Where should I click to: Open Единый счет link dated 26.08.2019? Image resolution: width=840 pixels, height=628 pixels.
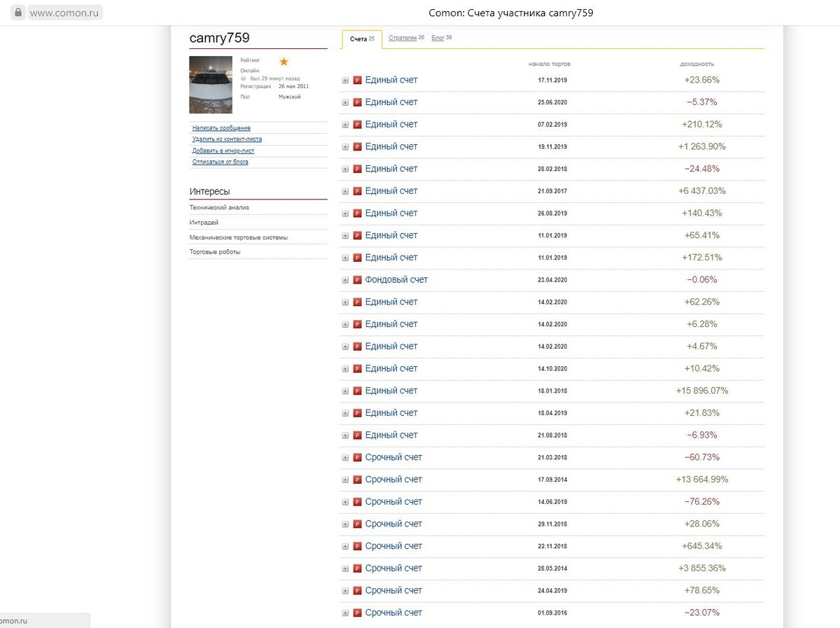391,213
